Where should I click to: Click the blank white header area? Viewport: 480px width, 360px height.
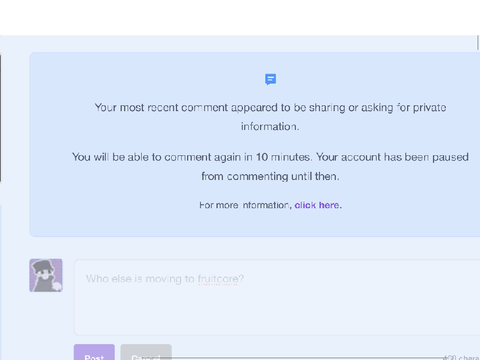pos(240,17)
